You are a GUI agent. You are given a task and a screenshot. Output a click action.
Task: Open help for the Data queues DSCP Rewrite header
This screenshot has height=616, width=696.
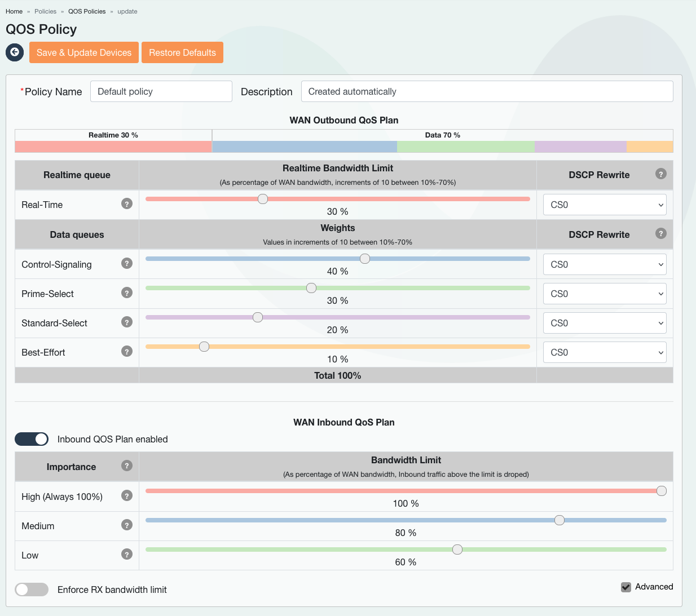(x=661, y=233)
